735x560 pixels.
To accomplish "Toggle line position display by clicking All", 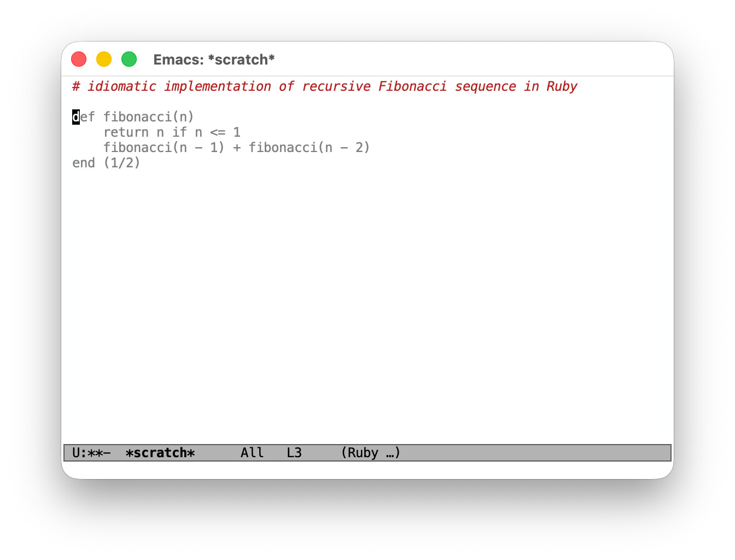I will click(x=252, y=452).
